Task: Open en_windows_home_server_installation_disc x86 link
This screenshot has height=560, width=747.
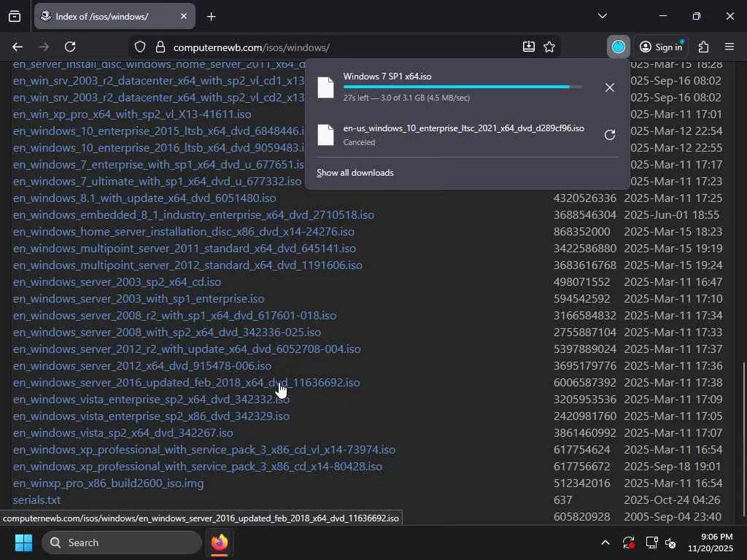Action: pos(183,231)
